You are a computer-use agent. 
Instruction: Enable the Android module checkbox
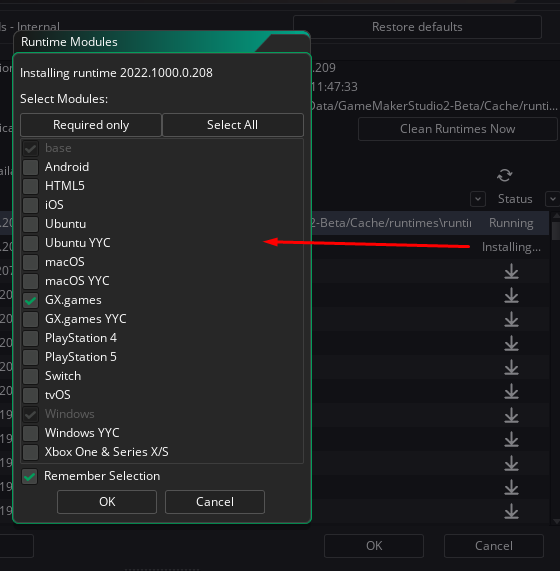pyautogui.click(x=31, y=167)
